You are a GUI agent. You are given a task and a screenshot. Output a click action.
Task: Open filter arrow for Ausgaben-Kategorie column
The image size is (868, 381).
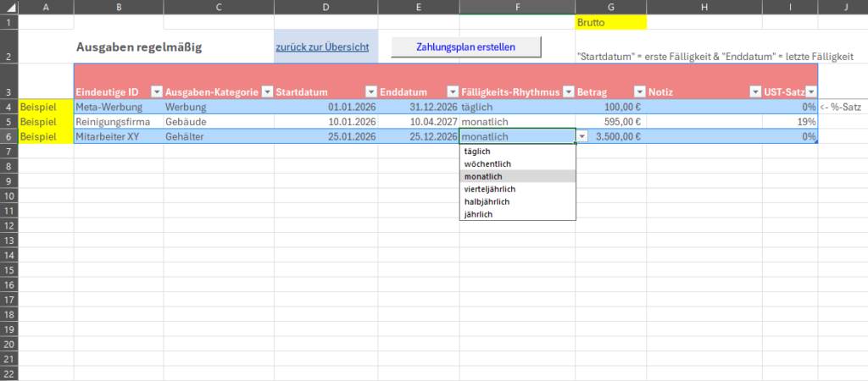pyautogui.click(x=267, y=91)
